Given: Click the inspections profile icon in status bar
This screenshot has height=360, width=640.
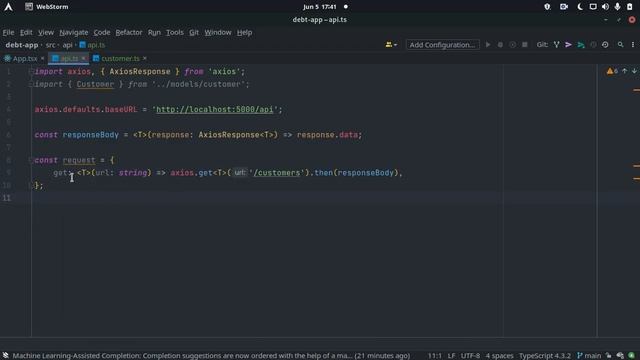Looking at the screenshot, I should [x=620, y=356].
